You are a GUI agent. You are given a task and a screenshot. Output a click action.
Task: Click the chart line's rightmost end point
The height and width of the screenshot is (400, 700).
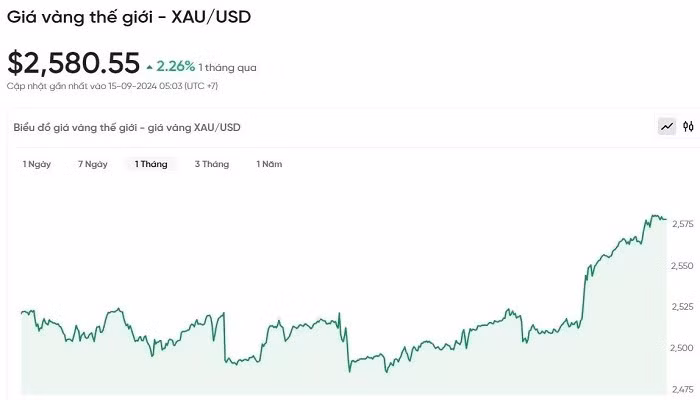(666, 219)
